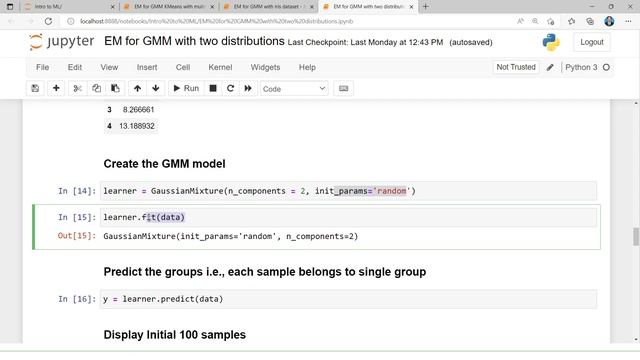Save and checkpoint the notebook

(x=35, y=89)
